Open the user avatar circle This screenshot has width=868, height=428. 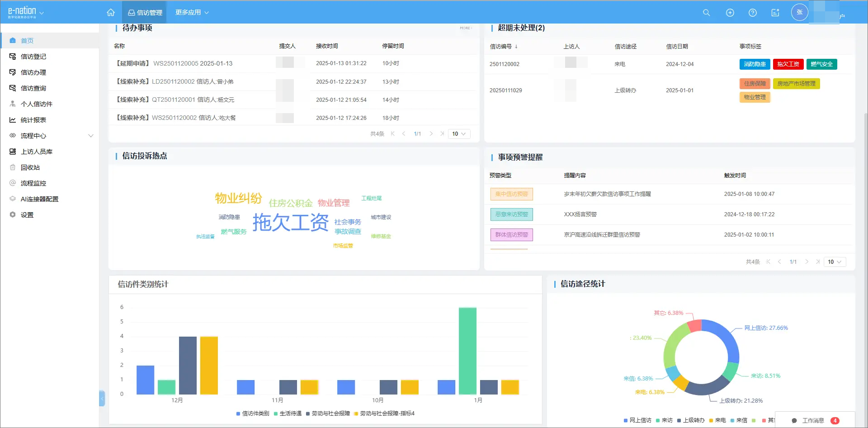point(799,12)
